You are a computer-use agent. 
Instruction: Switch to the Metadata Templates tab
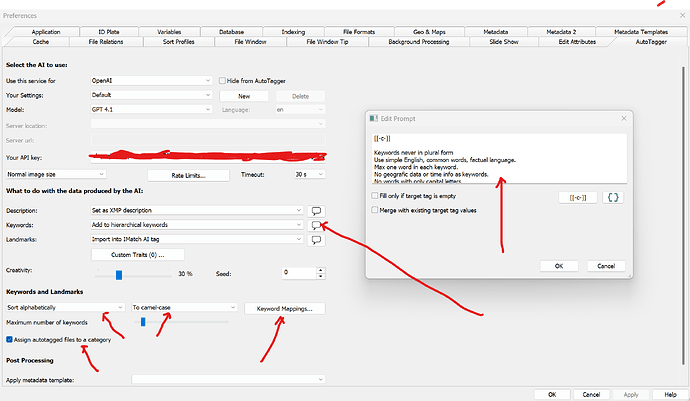[641, 32]
